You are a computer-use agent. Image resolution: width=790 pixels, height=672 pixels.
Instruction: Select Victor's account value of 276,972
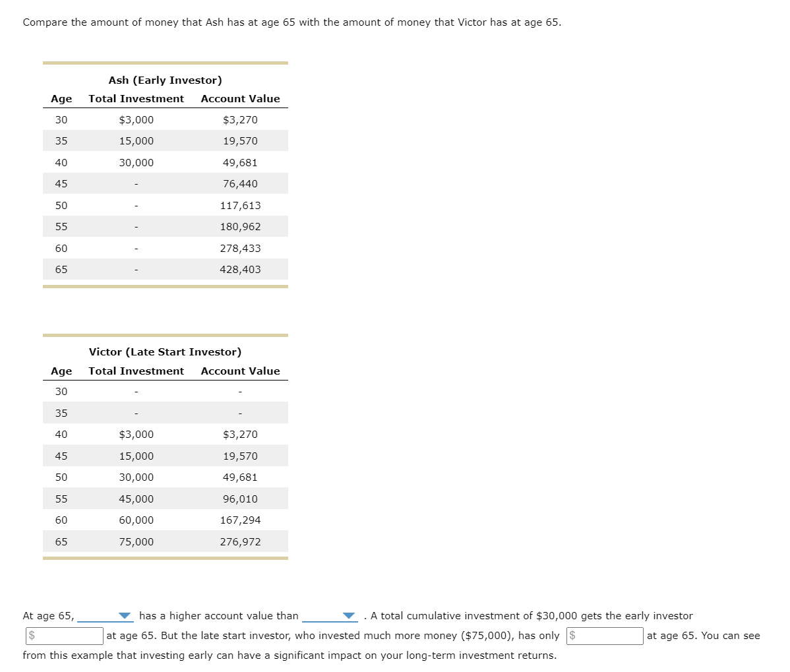pos(240,541)
